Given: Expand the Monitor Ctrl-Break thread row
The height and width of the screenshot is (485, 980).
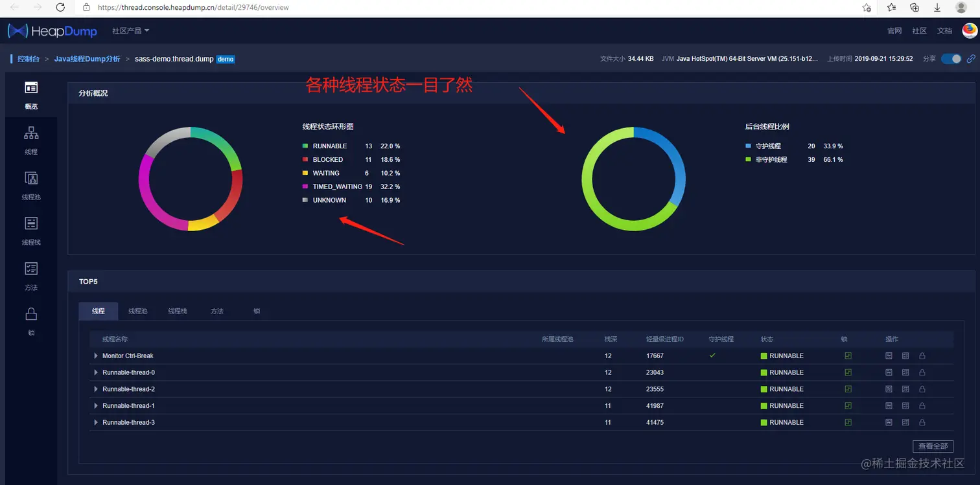Looking at the screenshot, I should coord(96,355).
